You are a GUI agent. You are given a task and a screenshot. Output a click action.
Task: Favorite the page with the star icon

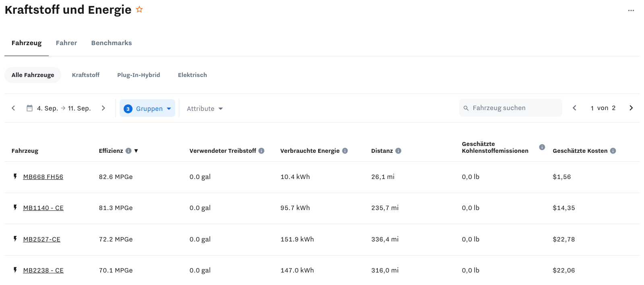[139, 9]
